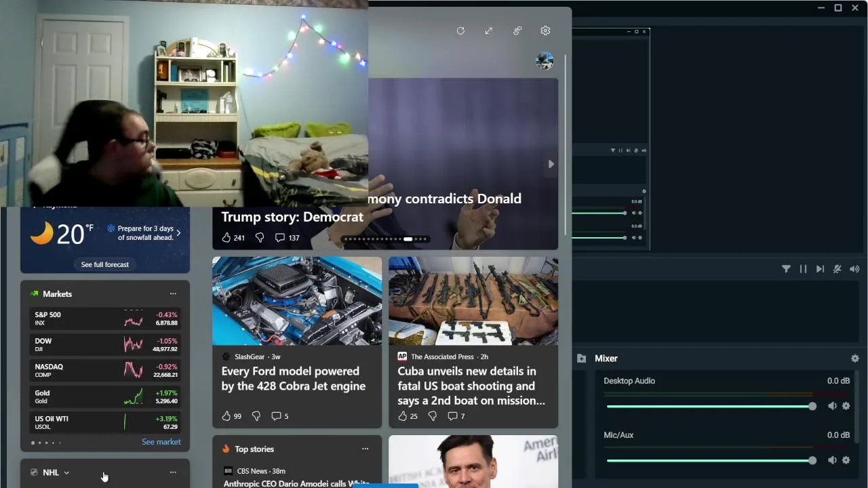
Task: Pause the source in OBS toolbar
Action: [x=803, y=269]
